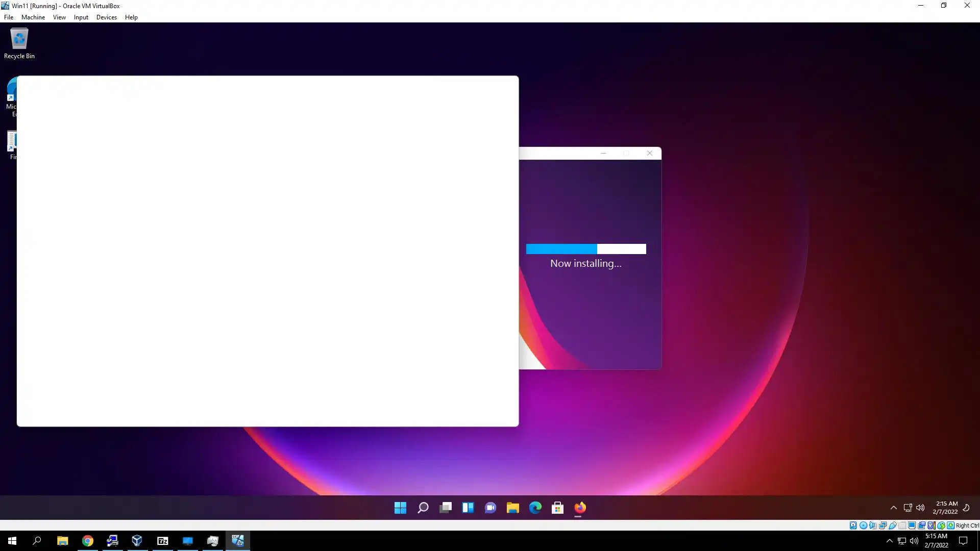Expand the host system tray hidden icons
Viewport: 980px width, 551px height.
889,541
